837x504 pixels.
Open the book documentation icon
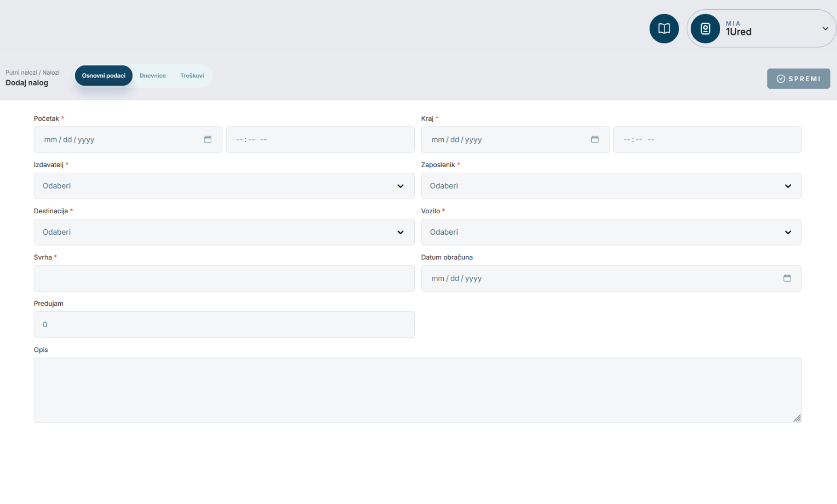click(664, 28)
